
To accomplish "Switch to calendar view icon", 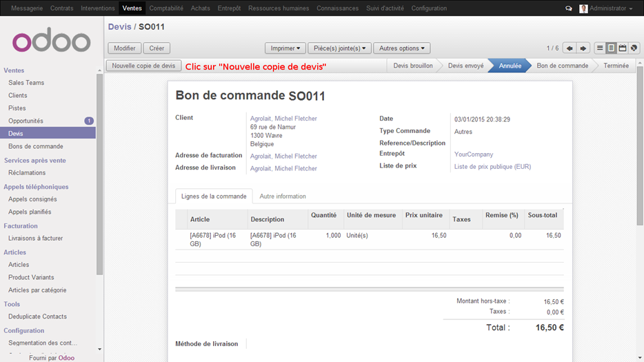I will [623, 48].
